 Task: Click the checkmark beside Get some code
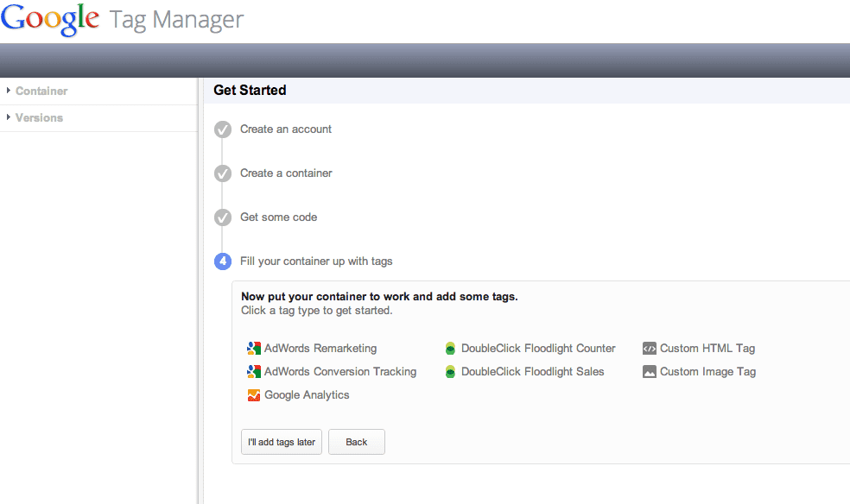coord(222,217)
